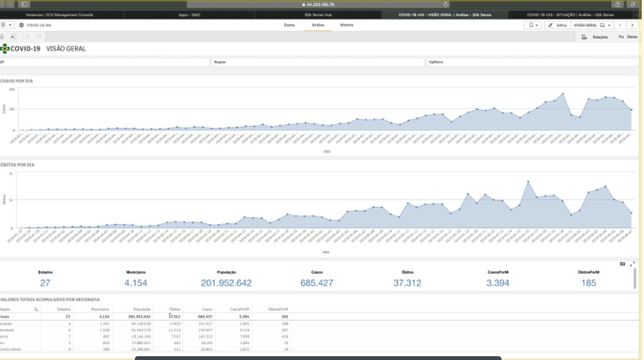
Task: Open the Seleções selections tool
Action: point(596,37)
